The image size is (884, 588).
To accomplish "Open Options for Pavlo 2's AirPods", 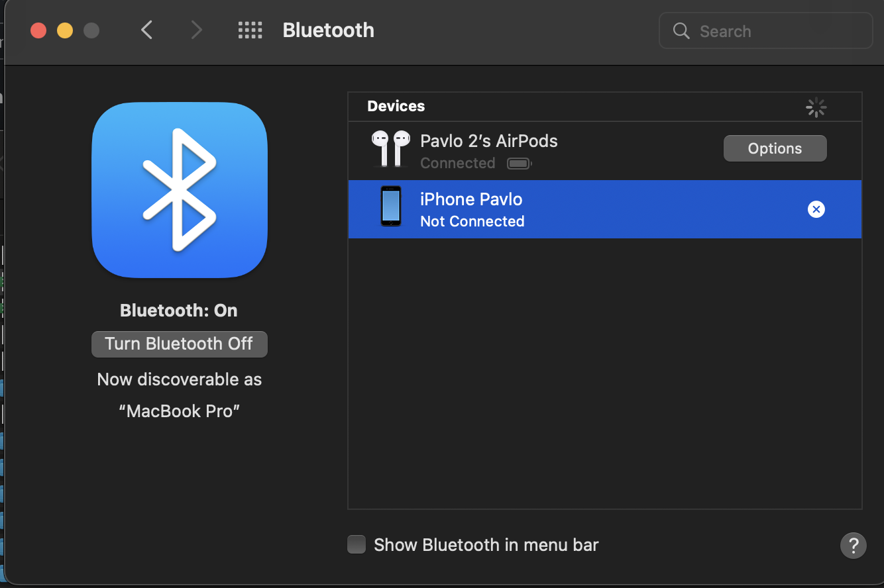I will 775,148.
